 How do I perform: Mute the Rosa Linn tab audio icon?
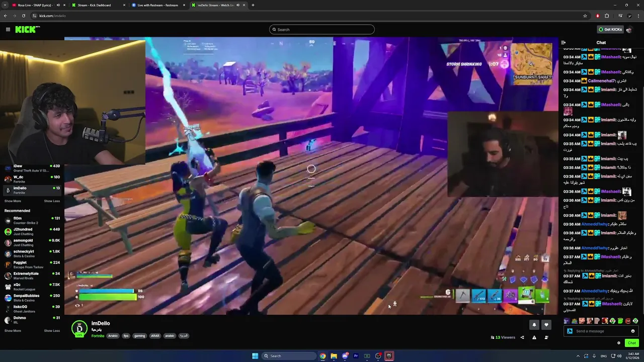[x=58, y=5]
